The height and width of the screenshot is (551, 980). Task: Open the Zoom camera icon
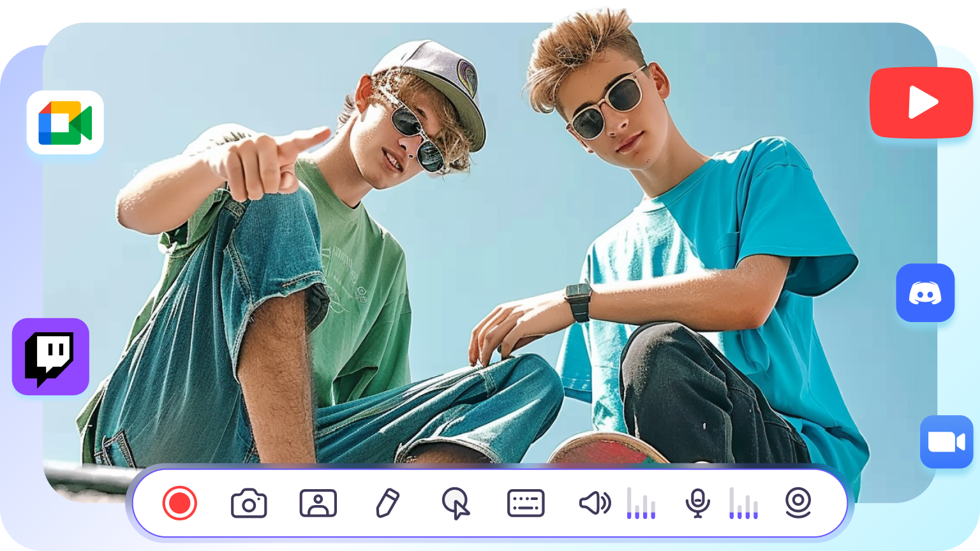point(946,442)
